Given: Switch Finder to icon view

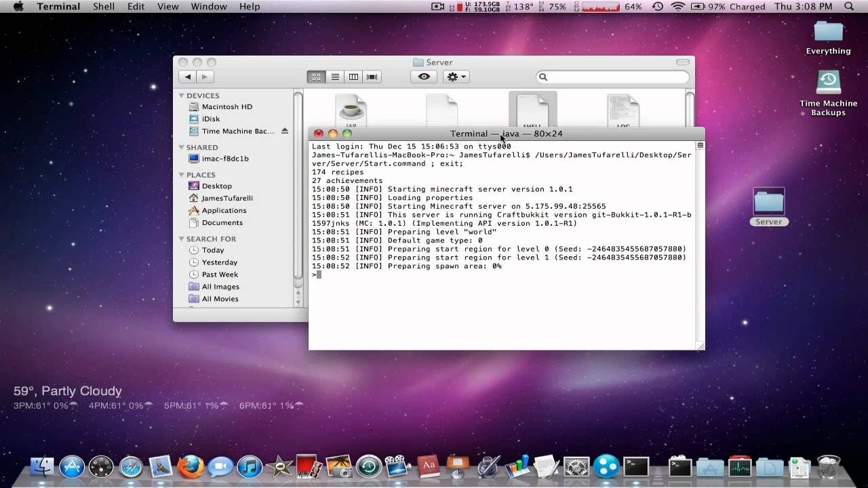Looking at the screenshot, I should (x=316, y=77).
